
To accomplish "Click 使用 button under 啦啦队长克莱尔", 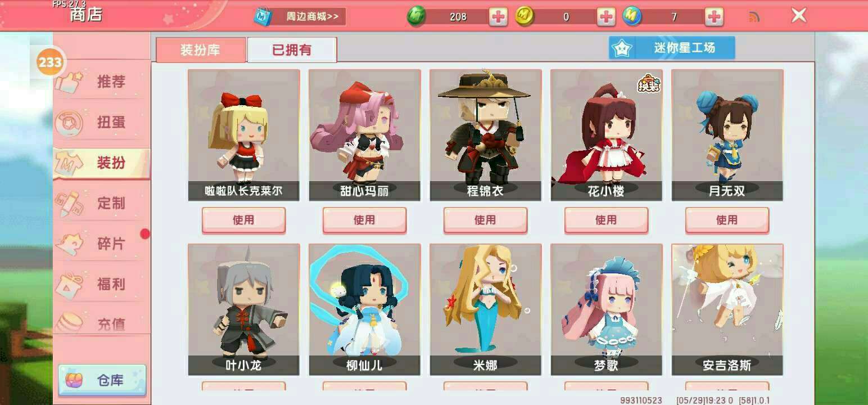I will (x=243, y=220).
